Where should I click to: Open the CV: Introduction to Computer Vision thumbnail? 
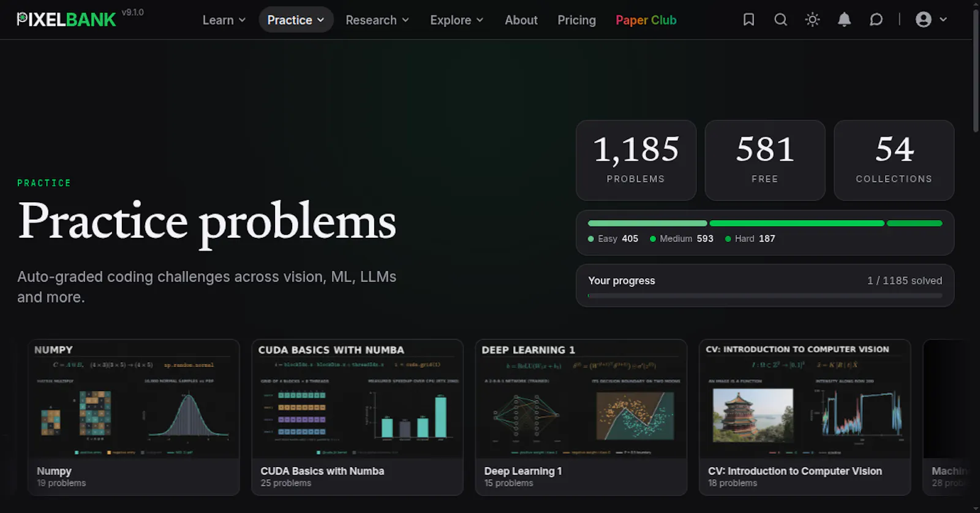pyautogui.click(x=805, y=399)
